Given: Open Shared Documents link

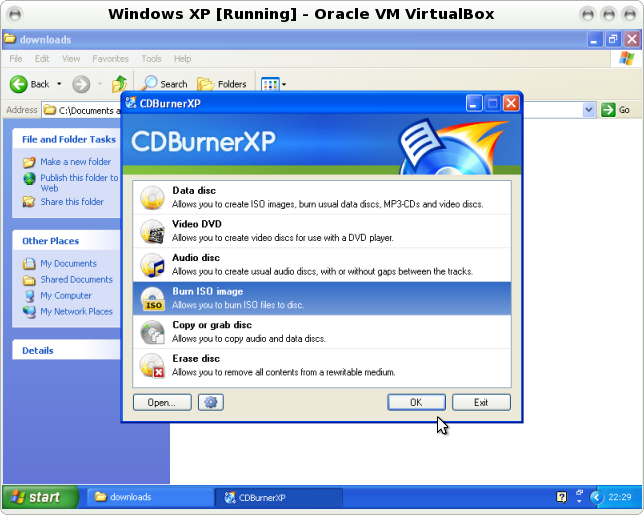Looking at the screenshot, I should [x=76, y=279].
